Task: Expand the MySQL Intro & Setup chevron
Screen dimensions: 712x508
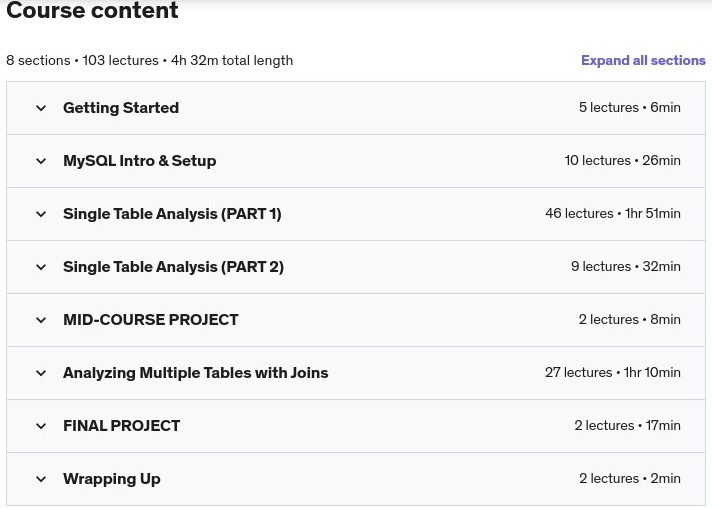Action: [x=41, y=161]
